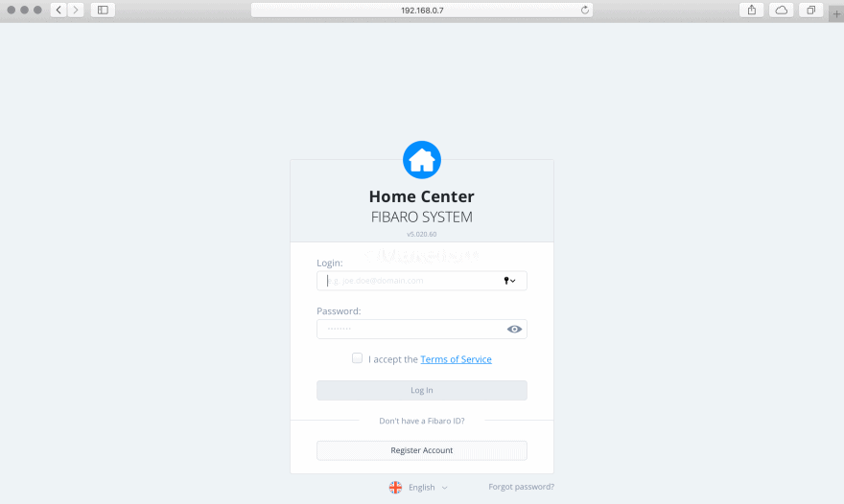This screenshot has width=844, height=504.
Task: Click the yellow minimize window button
Action: pyautogui.click(x=24, y=11)
